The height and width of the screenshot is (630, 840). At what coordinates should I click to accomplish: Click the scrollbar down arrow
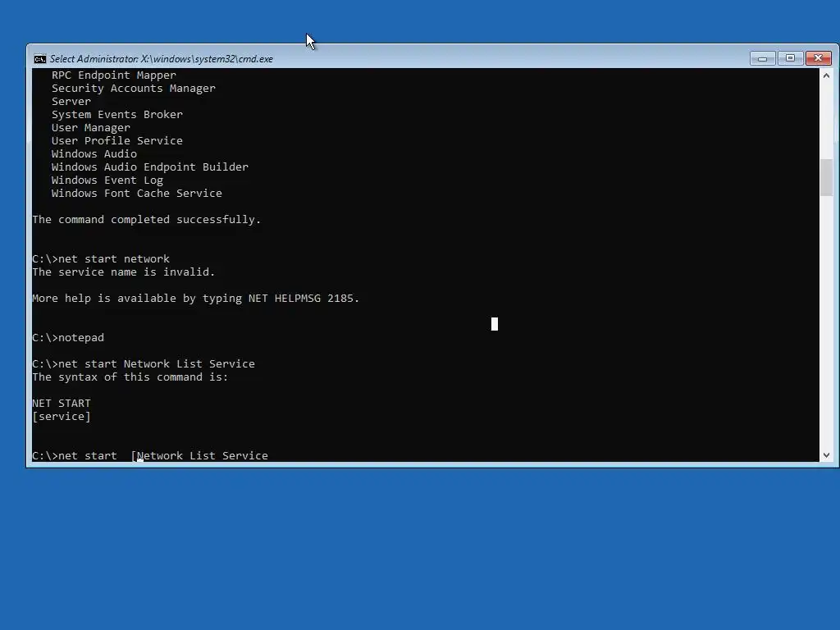(x=826, y=454)
